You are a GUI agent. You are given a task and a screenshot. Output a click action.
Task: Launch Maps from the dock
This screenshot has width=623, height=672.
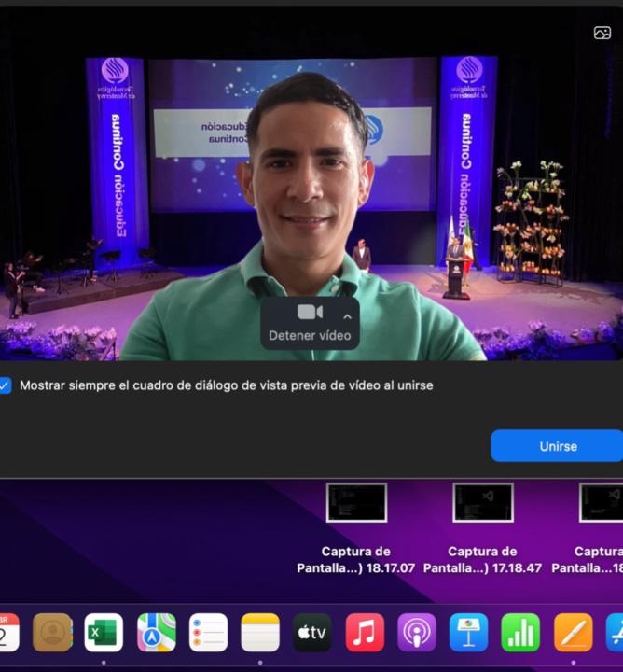tap(156, 633)
